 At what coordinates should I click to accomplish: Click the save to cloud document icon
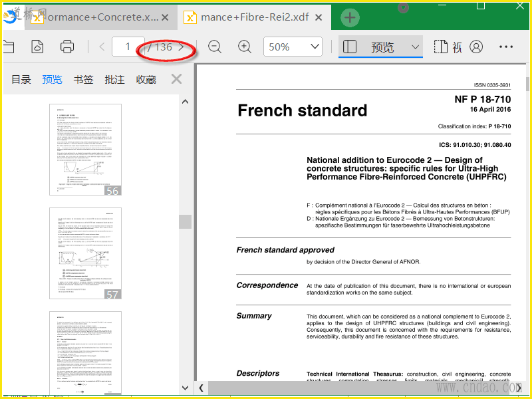[x=37, y=47]
